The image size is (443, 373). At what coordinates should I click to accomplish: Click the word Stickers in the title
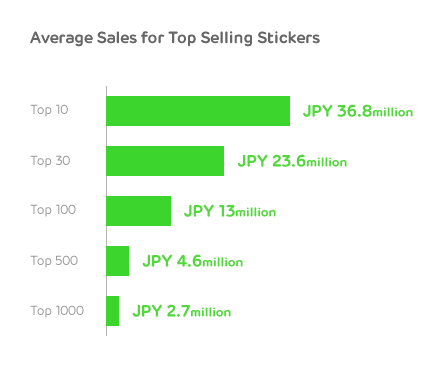289,38
